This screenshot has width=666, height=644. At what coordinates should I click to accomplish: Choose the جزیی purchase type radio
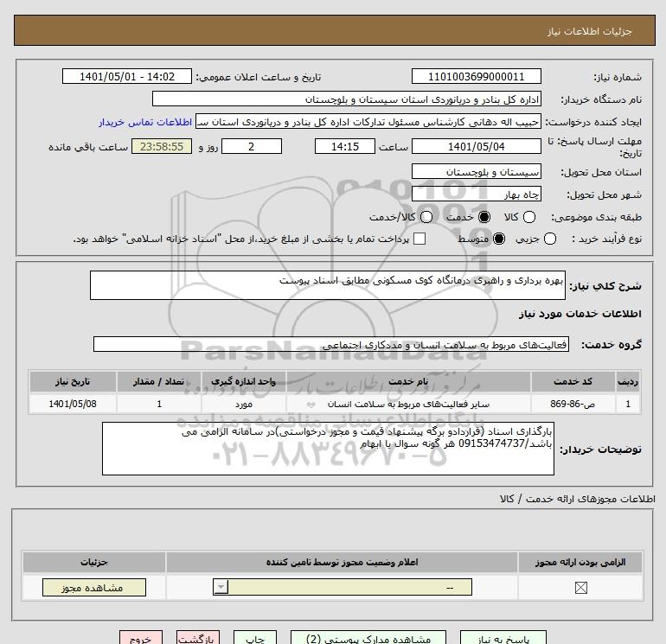pos(549,239)
